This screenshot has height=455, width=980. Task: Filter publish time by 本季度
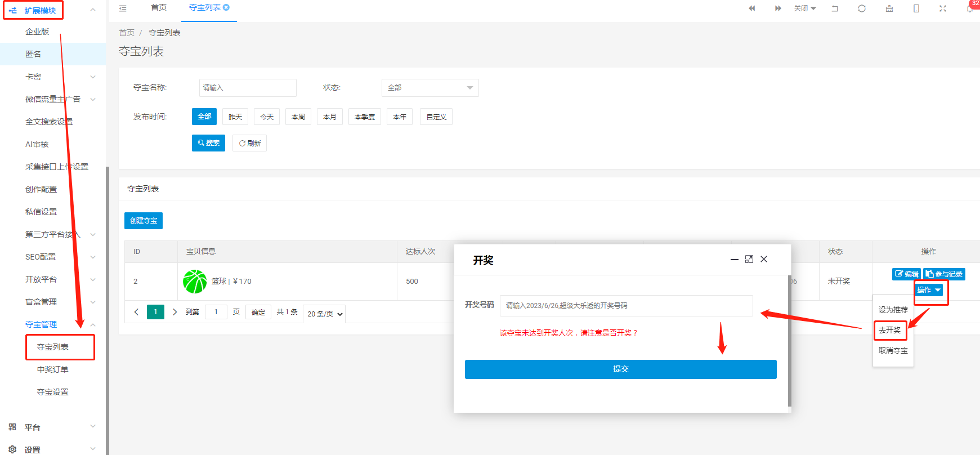365,117
